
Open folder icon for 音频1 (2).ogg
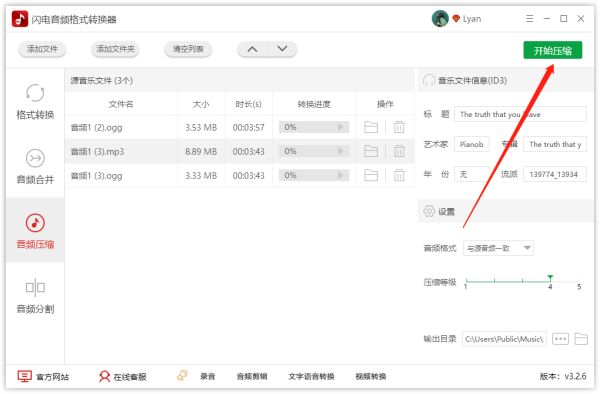(371, 127)
